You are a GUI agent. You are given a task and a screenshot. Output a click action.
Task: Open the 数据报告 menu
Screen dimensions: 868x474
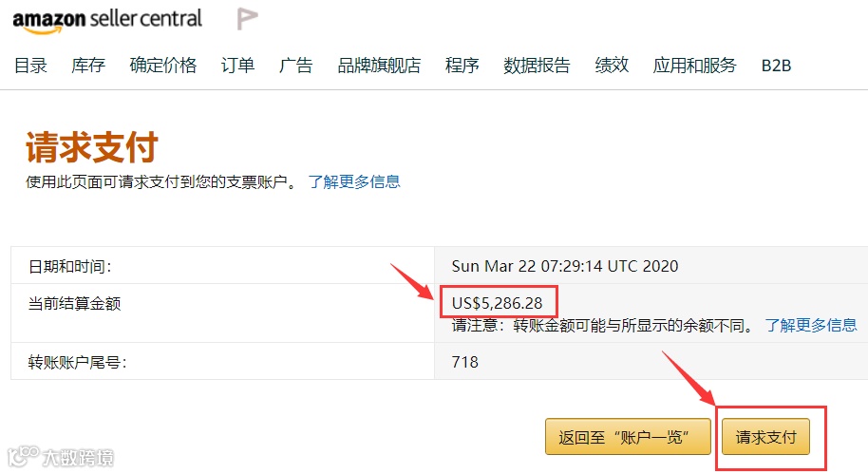(537, 66)
